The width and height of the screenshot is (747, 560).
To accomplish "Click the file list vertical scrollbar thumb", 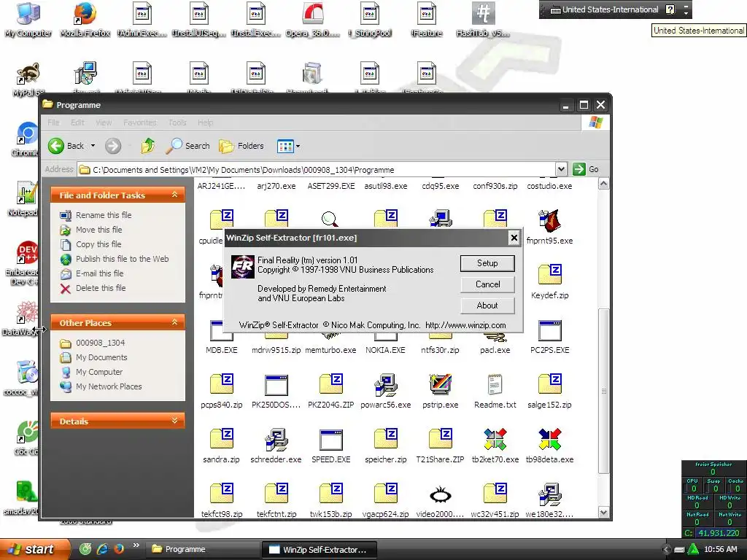I will (x=603, y=391).
